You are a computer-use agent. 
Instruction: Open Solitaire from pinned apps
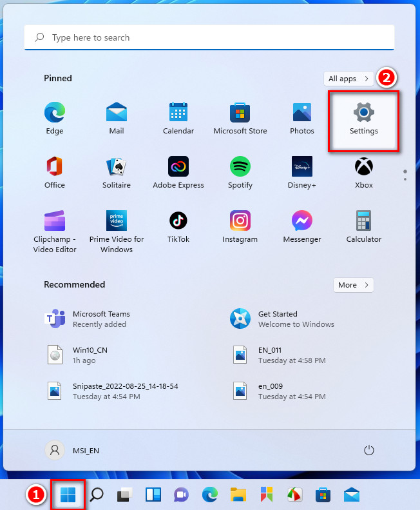tap(117, 172)
